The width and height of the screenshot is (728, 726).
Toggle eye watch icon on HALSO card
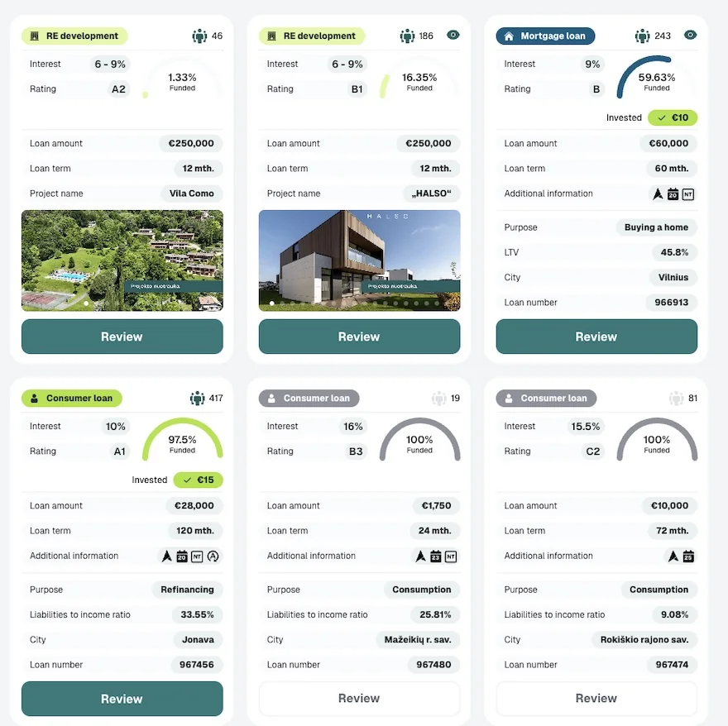(453, 36)
